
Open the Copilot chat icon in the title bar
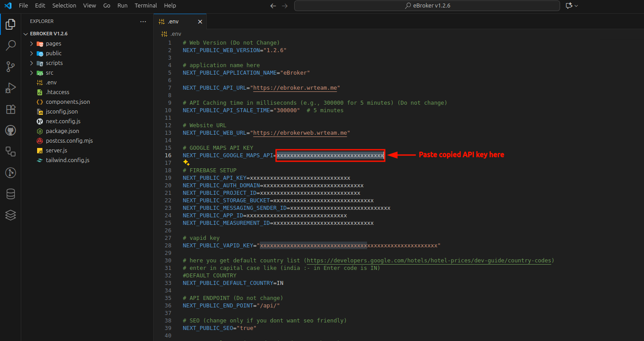pyautogui.click(x=570, y=6)
